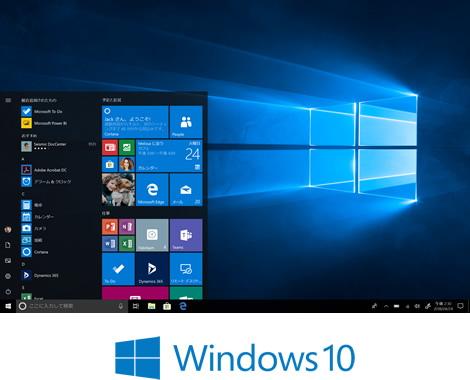
Task: Open the green Money chart tile
Action: 127,147
